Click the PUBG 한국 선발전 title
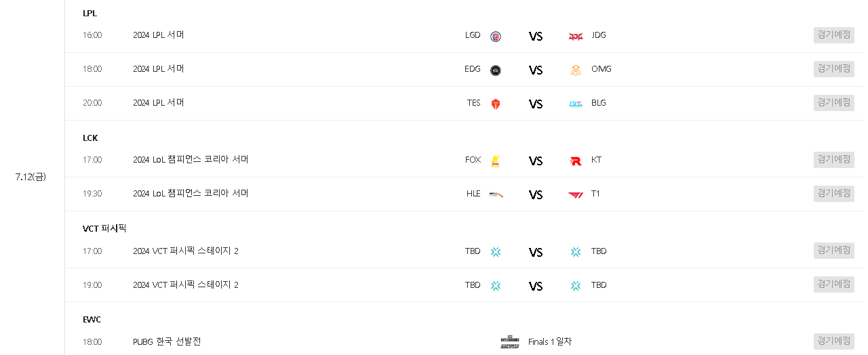This screenshot has width=868, height=355. pos(167,341)
